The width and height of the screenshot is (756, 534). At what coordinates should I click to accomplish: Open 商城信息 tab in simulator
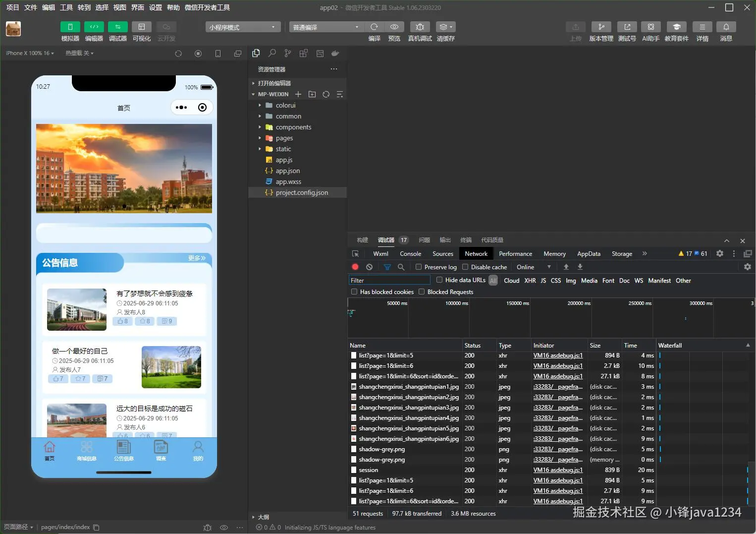coord(86,451)
